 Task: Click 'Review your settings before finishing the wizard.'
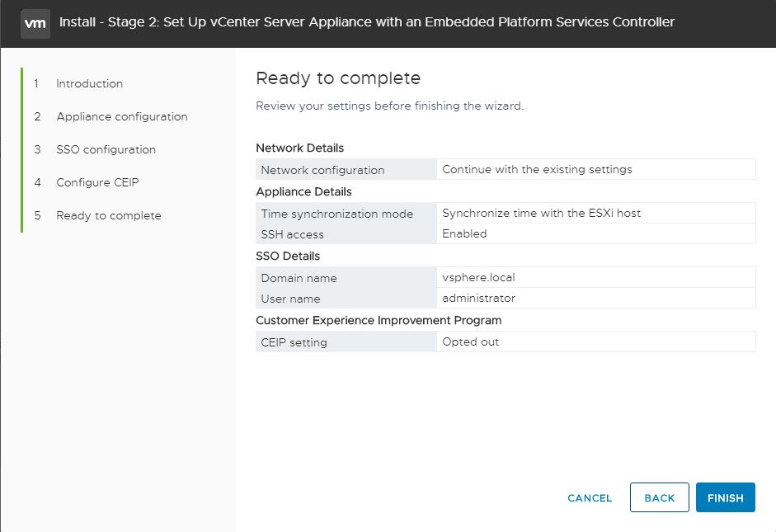pos(389,106)
